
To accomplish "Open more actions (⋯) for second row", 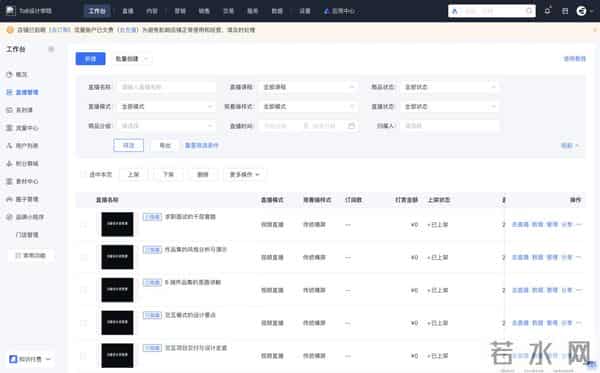I will coord(579,257).
